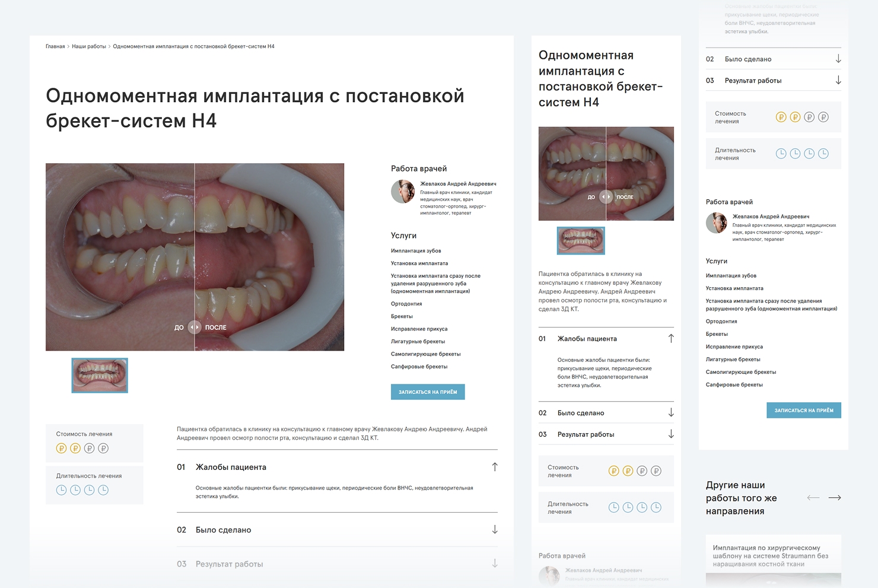
Task: Open 'Исправление прикуса' link in right column
Action: point(734,347)
